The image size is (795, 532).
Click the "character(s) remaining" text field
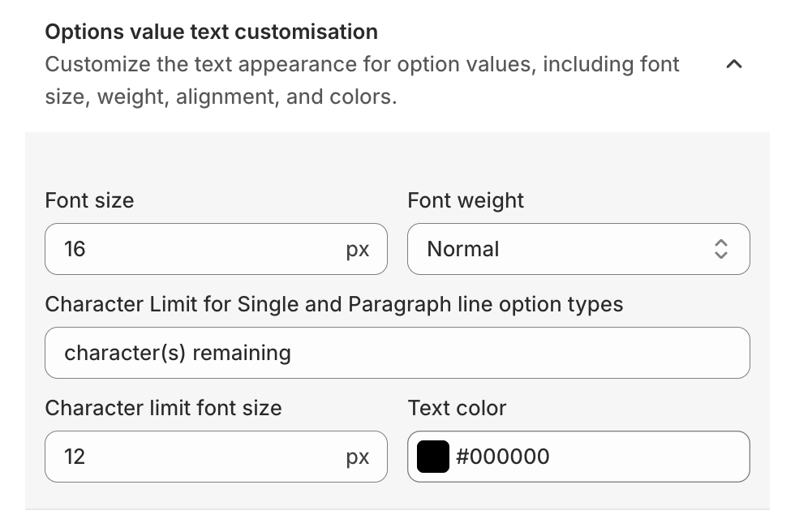(x=397, y=353)
